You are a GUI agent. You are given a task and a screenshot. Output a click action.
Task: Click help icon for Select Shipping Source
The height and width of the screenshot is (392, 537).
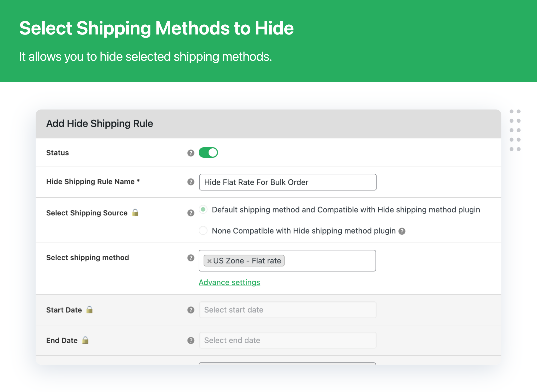coord(191,213)
